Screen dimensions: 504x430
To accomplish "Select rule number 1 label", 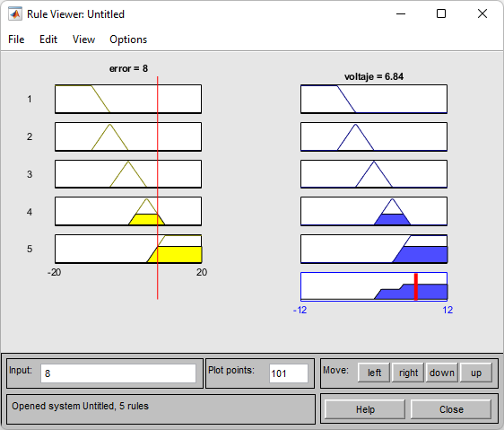I will coord(30,99).
